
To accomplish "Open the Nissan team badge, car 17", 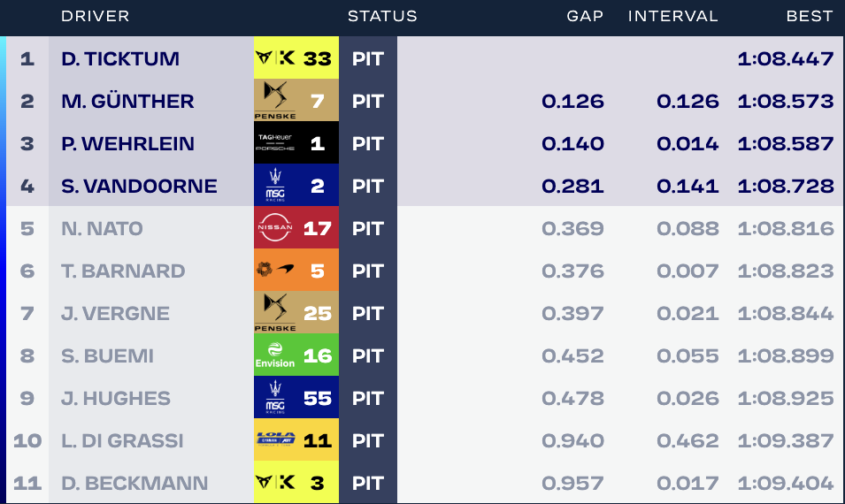I will [275, 227].
